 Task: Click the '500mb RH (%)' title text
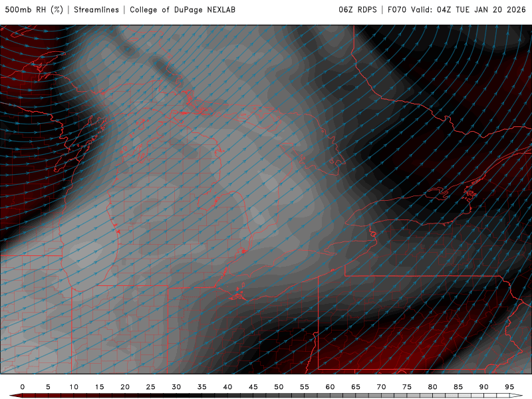(34, 10)
